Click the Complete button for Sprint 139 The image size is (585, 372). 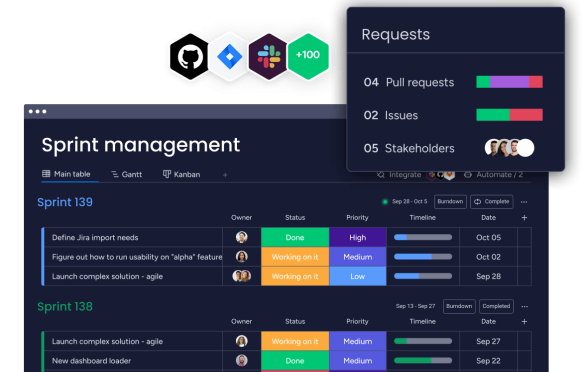[492, 201]
